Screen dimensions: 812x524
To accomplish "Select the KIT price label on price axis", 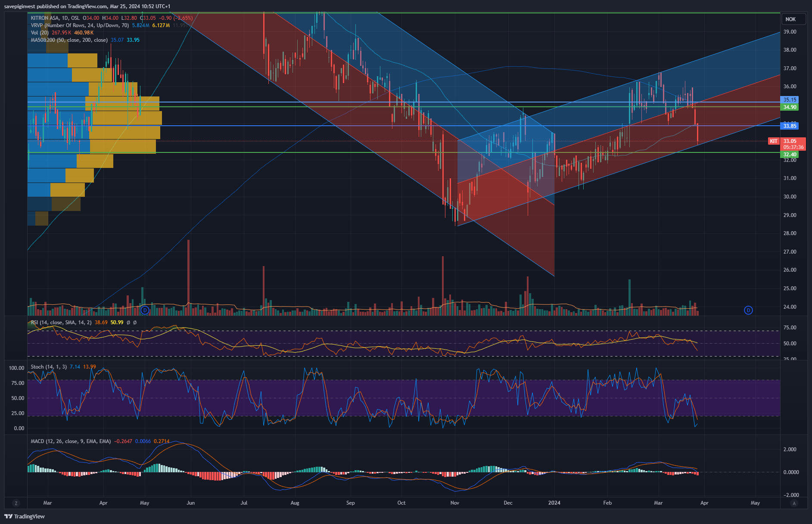I will click(774, 141).
